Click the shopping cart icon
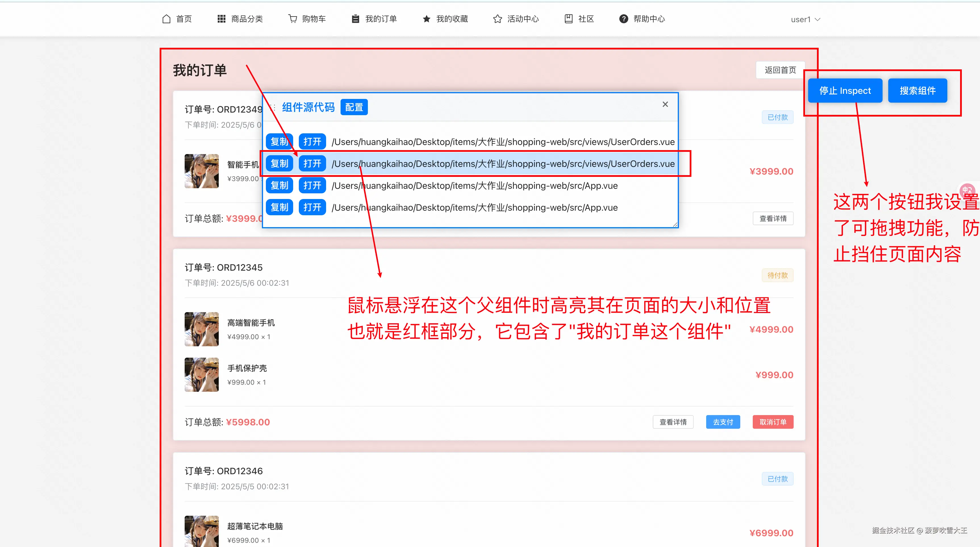 292,19
